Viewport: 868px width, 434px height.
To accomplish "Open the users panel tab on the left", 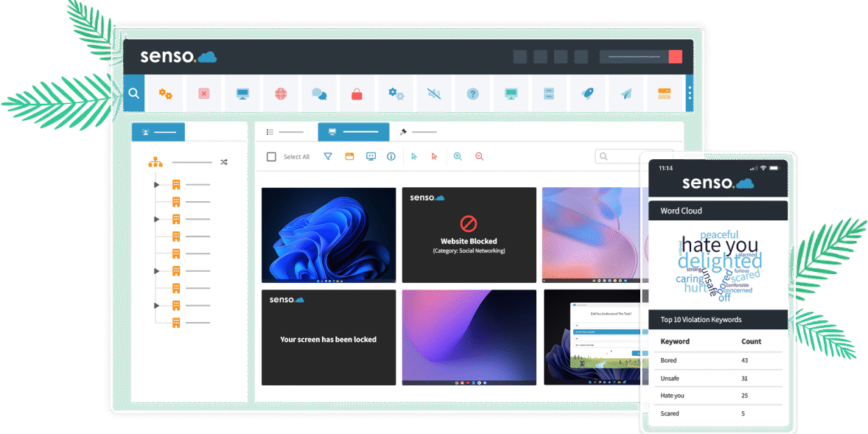I will [x=158, y=132].
